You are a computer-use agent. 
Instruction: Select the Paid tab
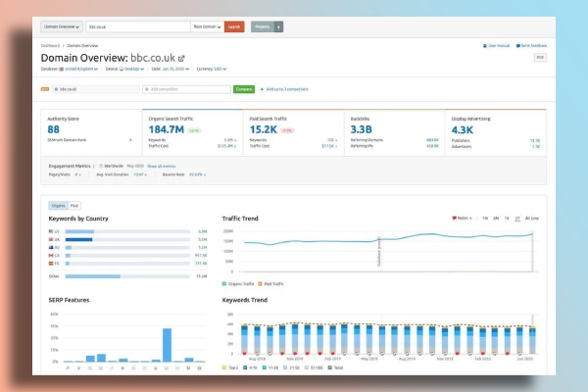tap(74, 206)
